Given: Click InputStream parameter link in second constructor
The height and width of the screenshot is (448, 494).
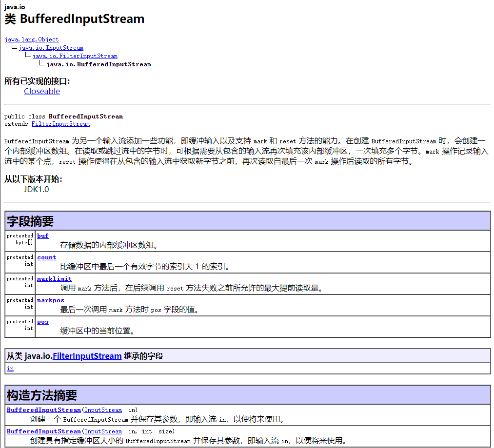Looking at the screenshot, I should coord(103,431).
